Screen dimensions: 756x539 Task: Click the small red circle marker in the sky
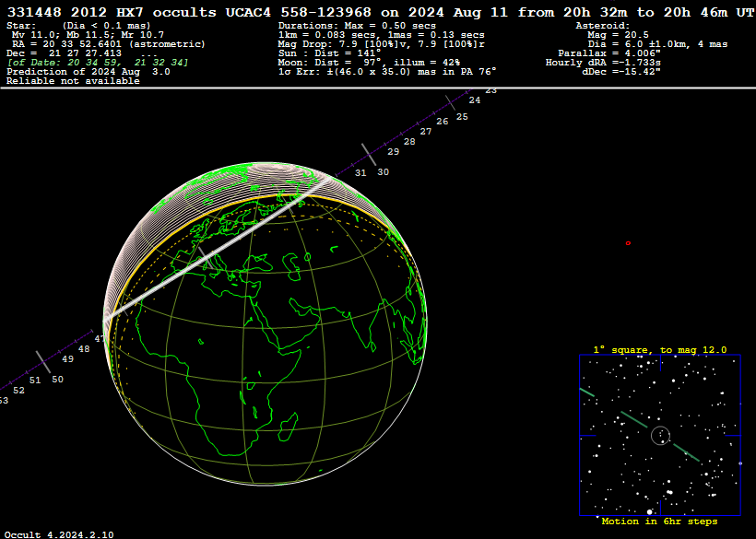pos(628,243)
